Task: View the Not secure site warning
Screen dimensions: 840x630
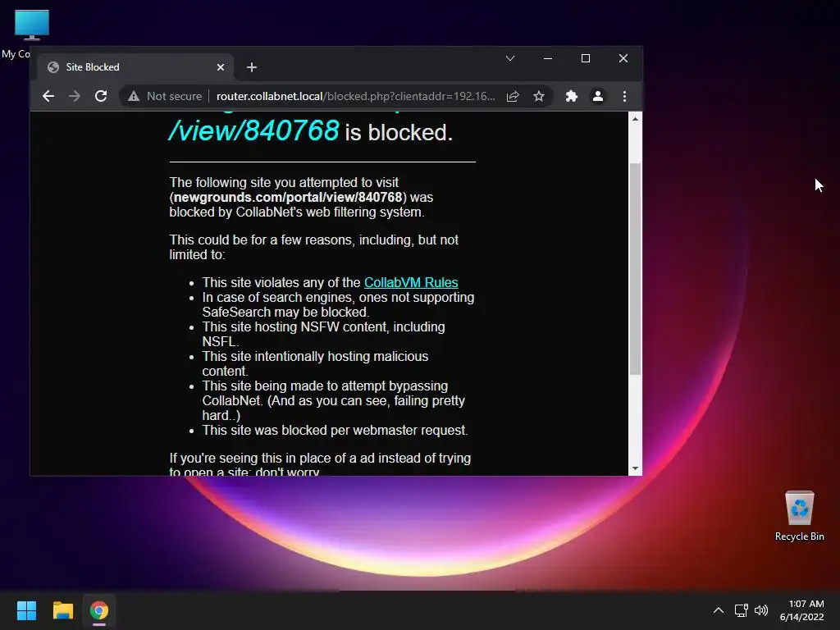Action: 164,97
